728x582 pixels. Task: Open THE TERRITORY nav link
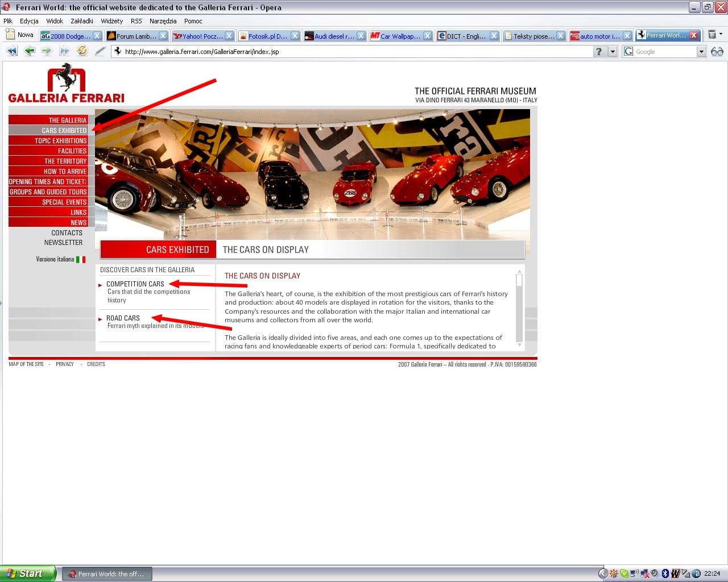48,161
